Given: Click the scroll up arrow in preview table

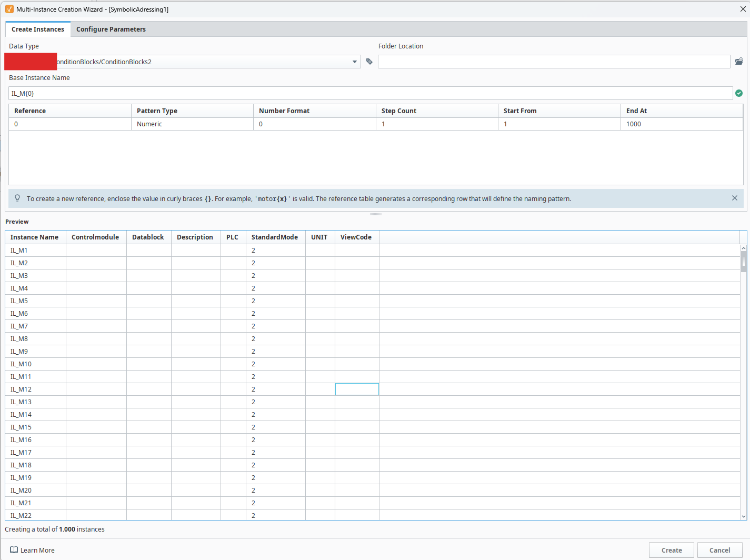Looking at the screenshot, I should [x=744, y=248].
